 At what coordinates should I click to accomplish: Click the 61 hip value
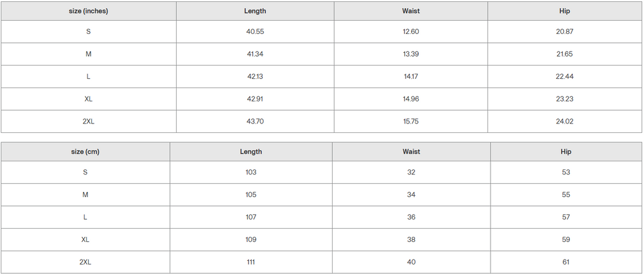coord(566,262)
